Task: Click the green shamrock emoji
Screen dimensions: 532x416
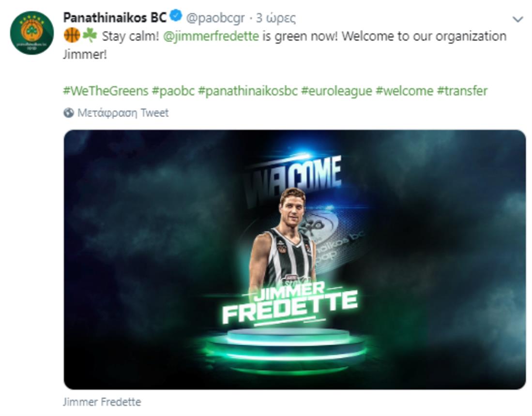Action: coord(90,36)
